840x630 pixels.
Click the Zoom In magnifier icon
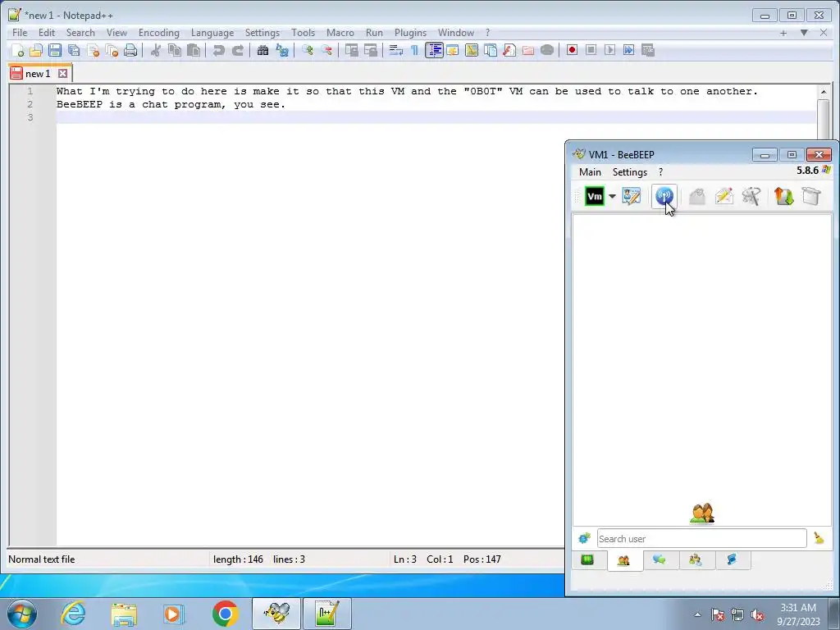[308, 50]
